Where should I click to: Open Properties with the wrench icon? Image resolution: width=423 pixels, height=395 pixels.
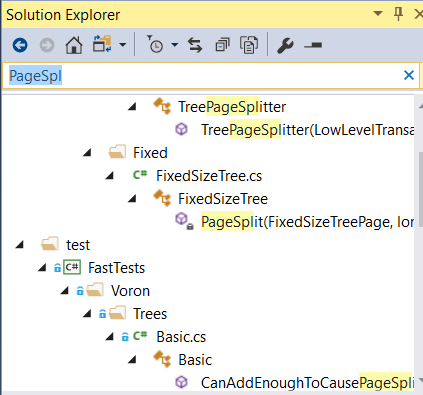[285, 45]
